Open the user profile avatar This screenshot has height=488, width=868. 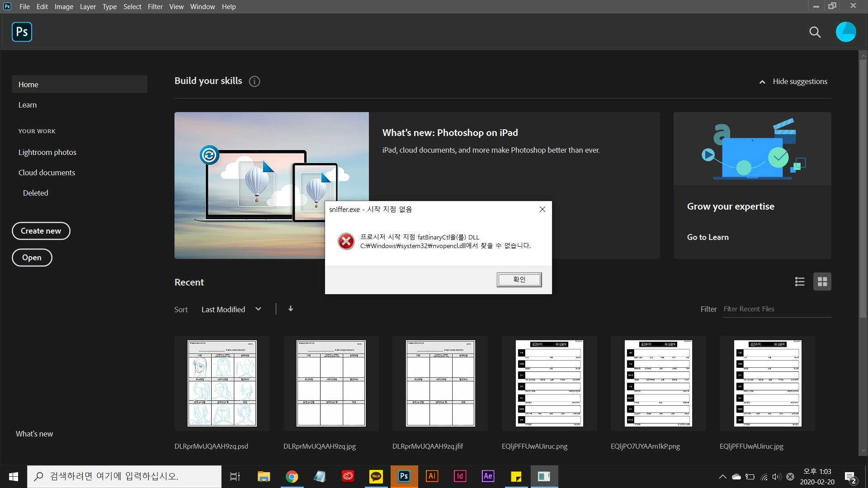point(845,32)
